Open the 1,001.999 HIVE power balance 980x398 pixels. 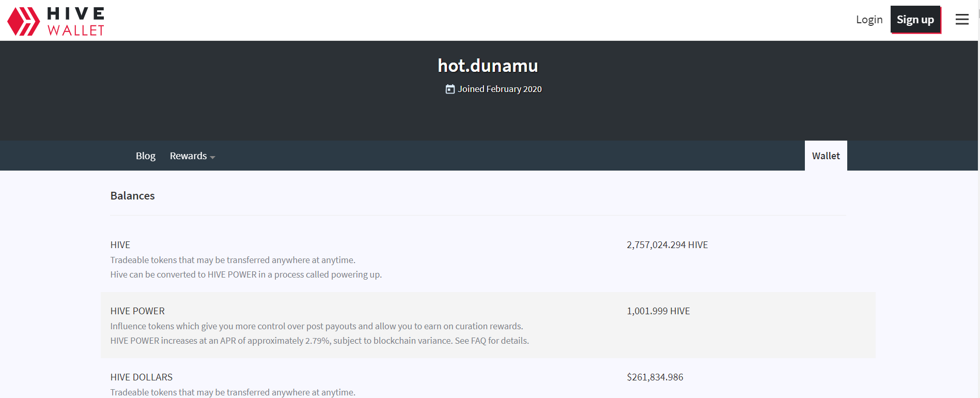click(658, 311)
